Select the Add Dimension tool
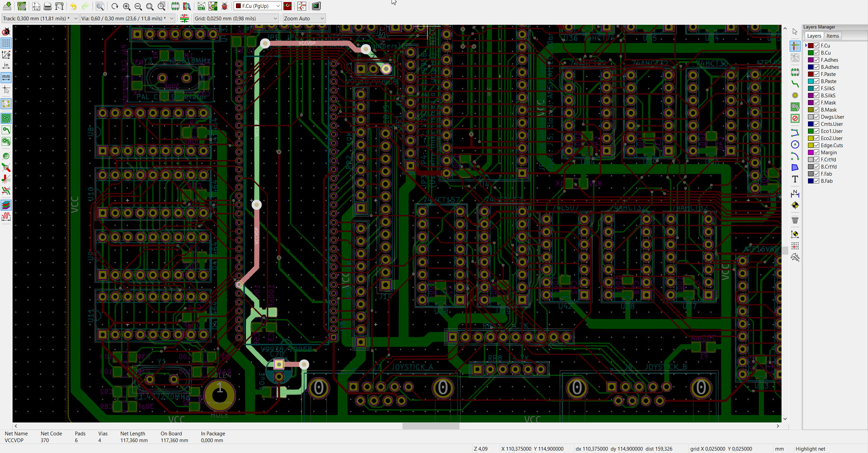 click(x=795, y=194)
